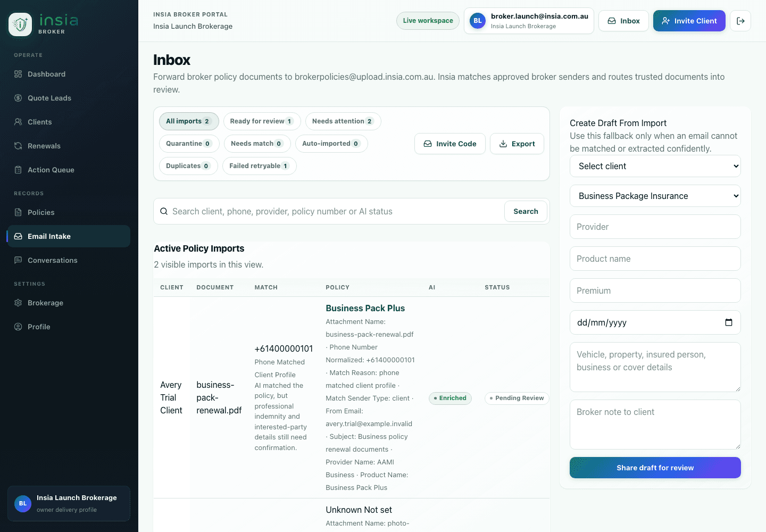Click the cover details text area

pyautogui.click(x=655, y=367)
